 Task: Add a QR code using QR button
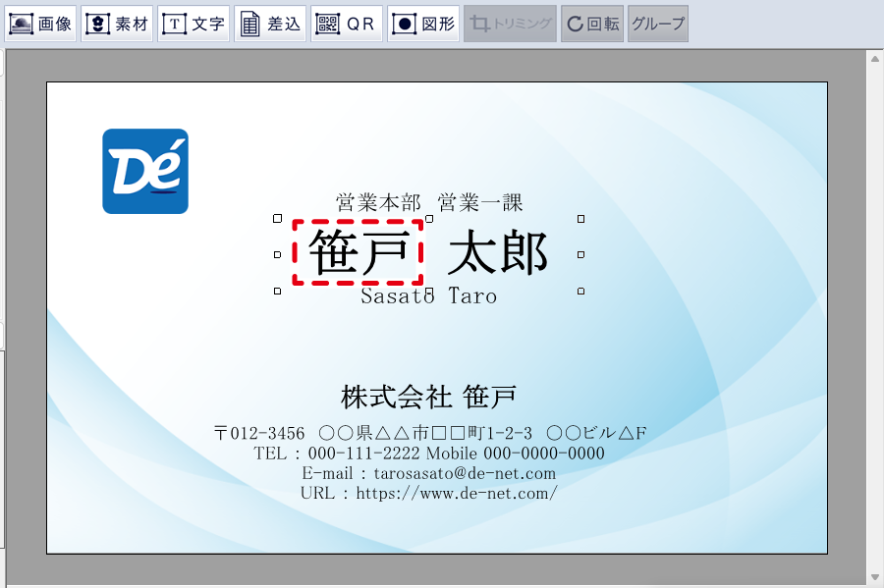pyautogui.click(x=347, y=24)
